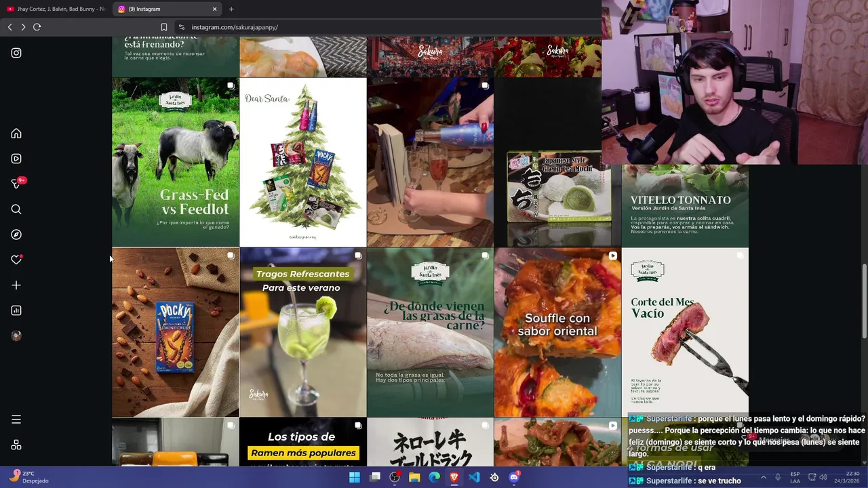
Task: Open Notifications heart icon
Action: tap(16, 260)
